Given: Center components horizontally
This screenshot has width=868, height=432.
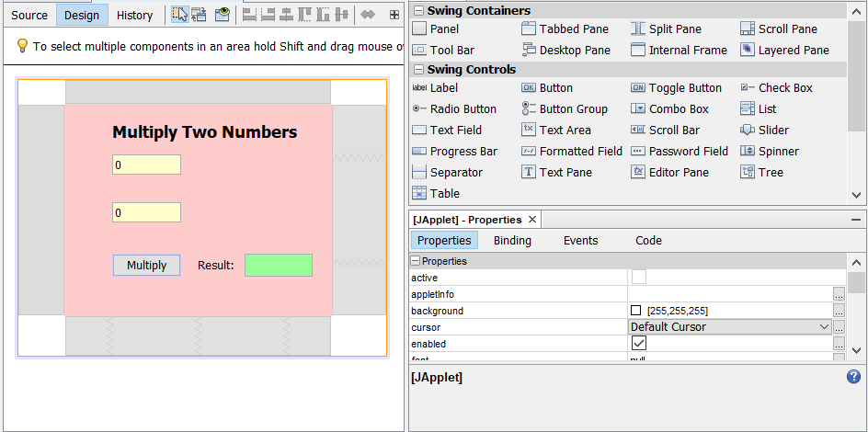Looking at the screenshot, I should click(x=286, y=15).
